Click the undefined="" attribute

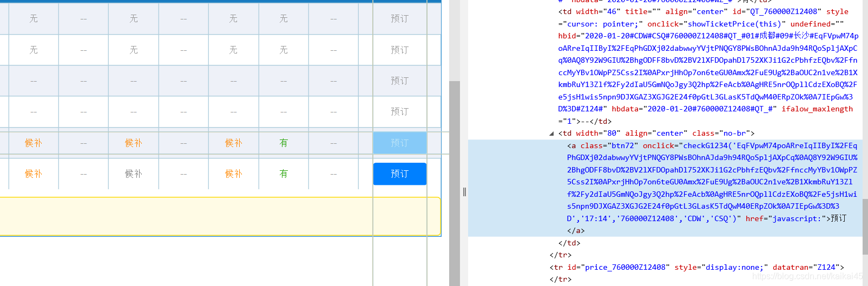pos(817,24)
